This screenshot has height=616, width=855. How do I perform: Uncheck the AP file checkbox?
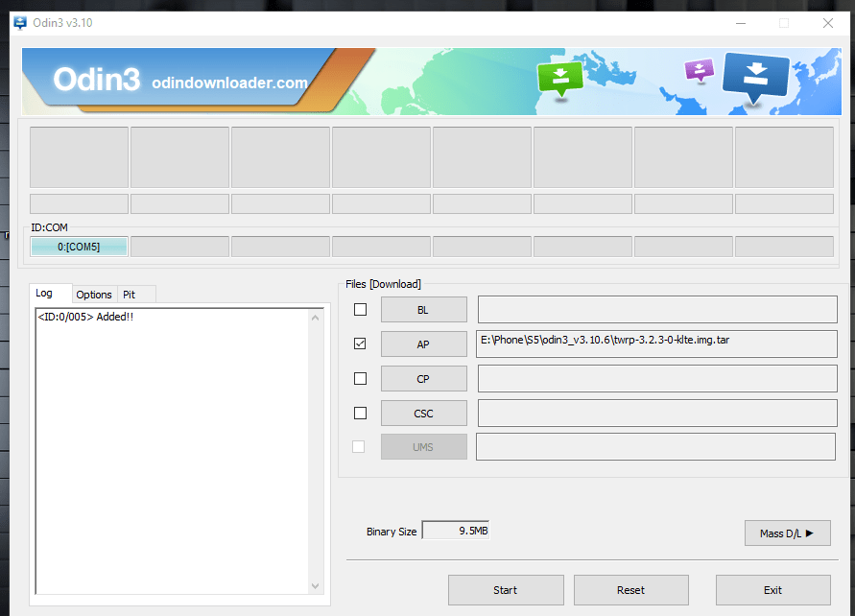click(360, 344)
